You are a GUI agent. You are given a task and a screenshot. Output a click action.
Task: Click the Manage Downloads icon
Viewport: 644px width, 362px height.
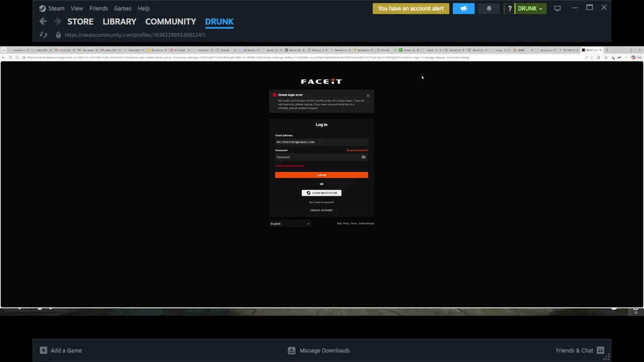tap(291, 350)
